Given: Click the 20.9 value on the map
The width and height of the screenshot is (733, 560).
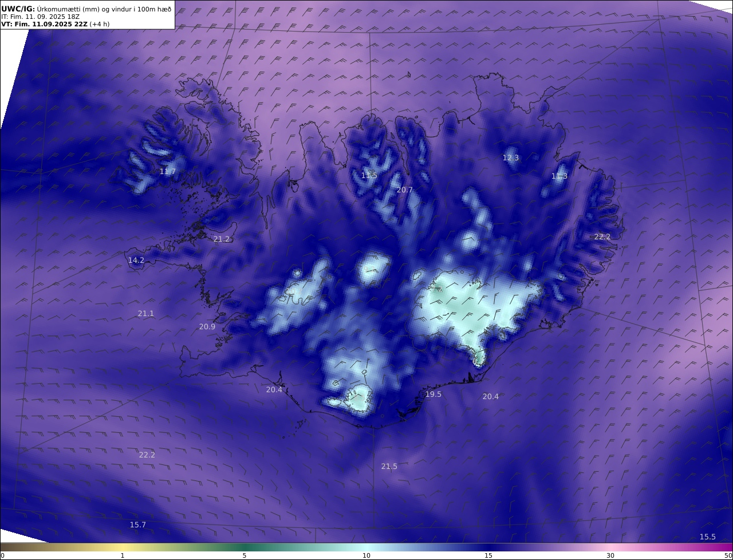Looking at the screenshot, I should point(207,326).
